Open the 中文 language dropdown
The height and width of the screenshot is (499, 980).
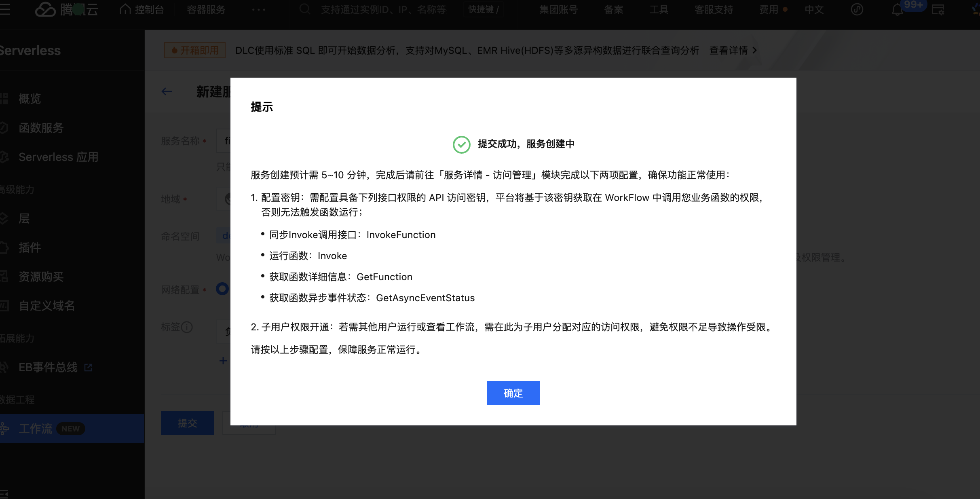814,9
